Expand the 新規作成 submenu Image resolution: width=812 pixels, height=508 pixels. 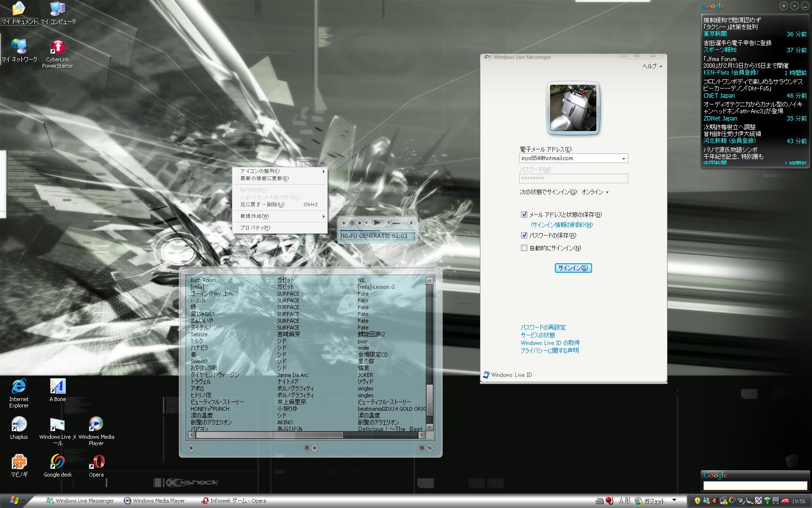coord(280,216)
